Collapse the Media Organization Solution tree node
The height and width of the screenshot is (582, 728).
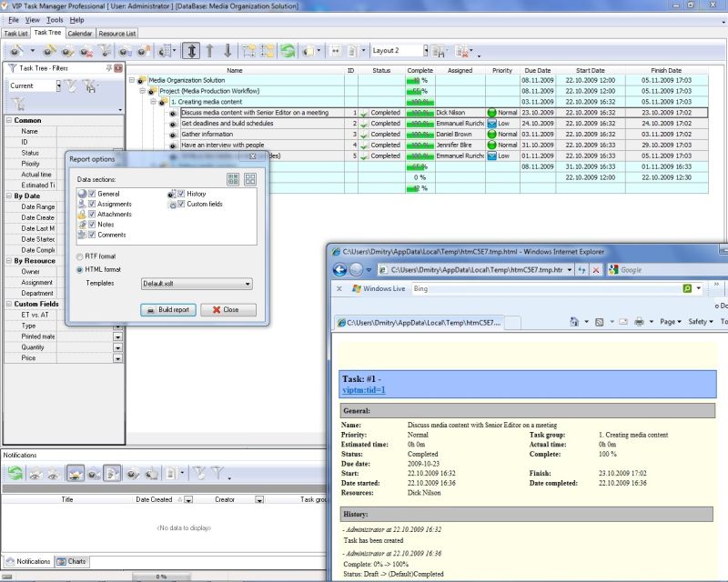[134, 79]
